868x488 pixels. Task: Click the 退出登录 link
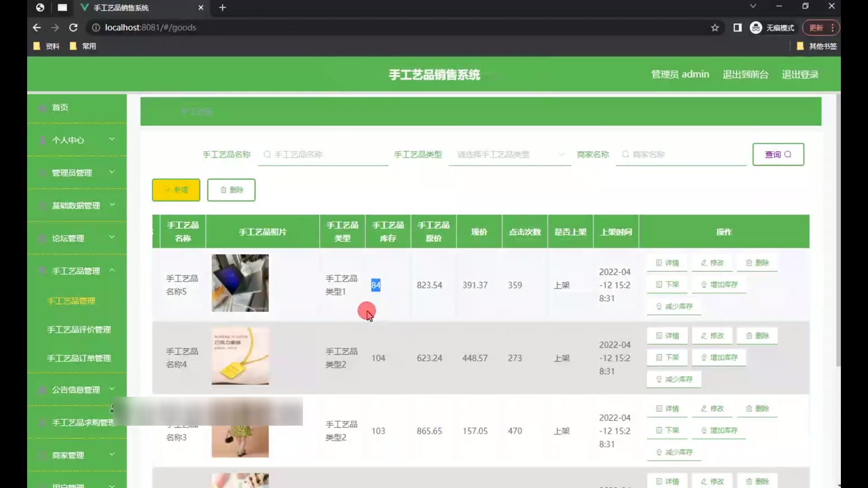click(x=800, y=75)
